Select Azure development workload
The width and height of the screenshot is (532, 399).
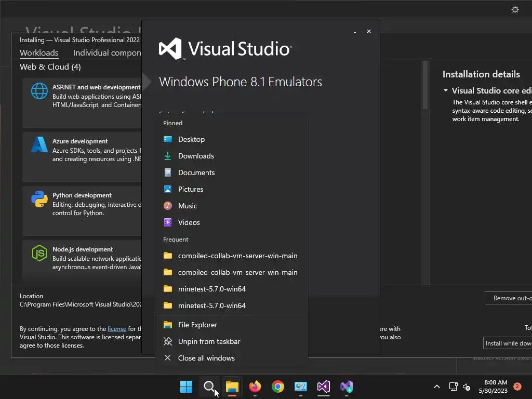82,157
